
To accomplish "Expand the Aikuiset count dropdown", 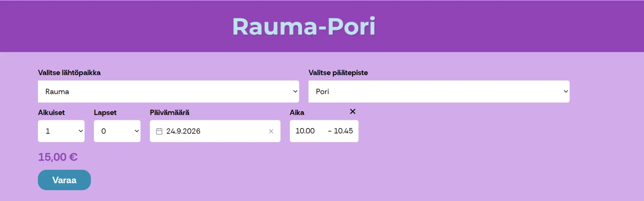I will [61, 131].
